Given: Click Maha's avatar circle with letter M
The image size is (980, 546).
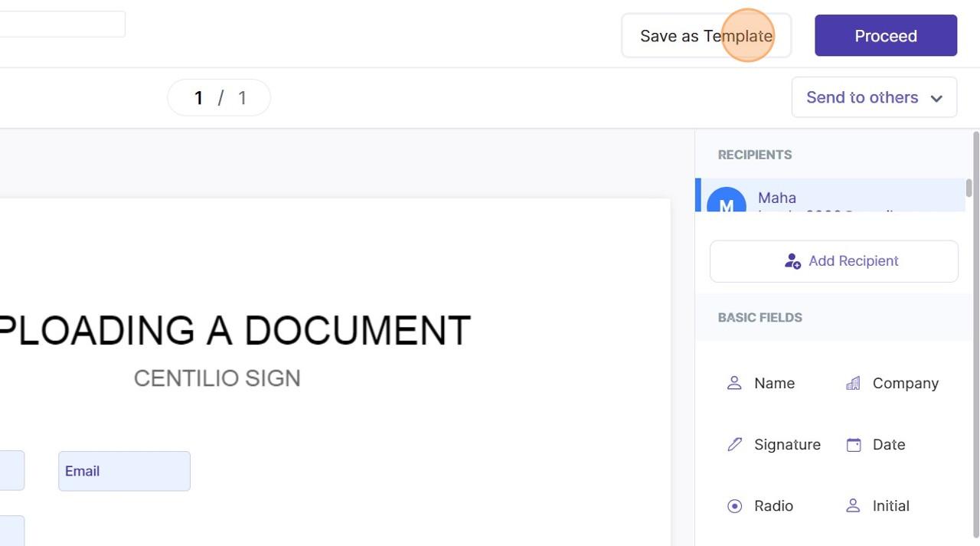Looking at the screenshot, I should (727, 201).
